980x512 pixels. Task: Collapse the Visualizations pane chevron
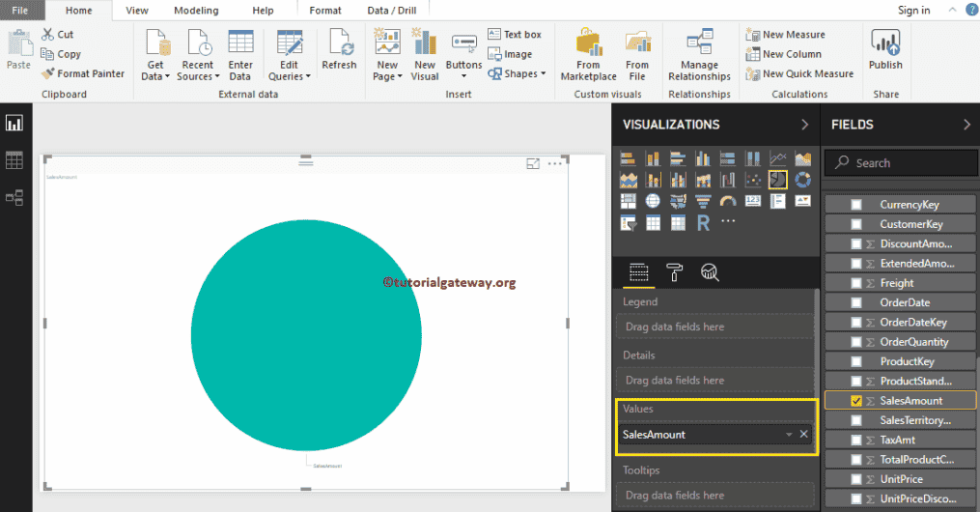click(804, 125)
